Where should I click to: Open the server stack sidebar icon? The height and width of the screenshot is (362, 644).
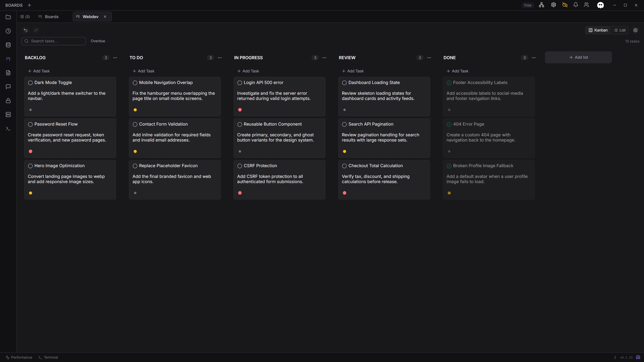pos(8,114)
